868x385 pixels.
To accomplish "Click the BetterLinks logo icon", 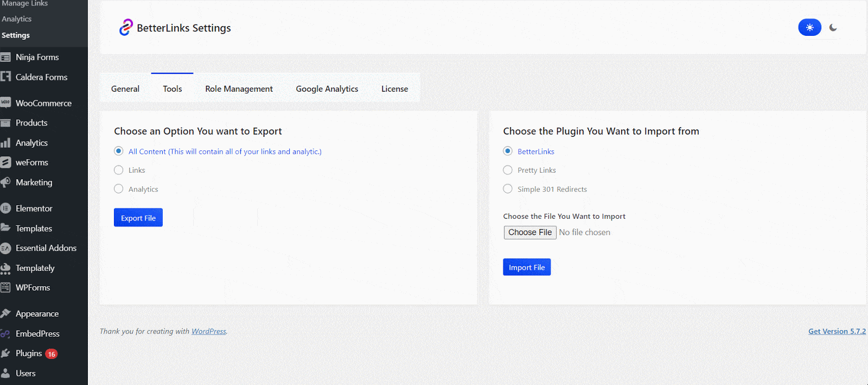I will pyautogui.click(x=126, y=28).
